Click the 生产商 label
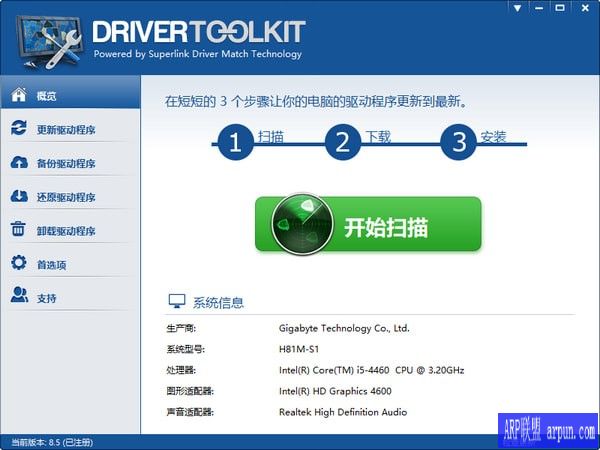Viewport: 600px width, 450px height. [181, 328]
